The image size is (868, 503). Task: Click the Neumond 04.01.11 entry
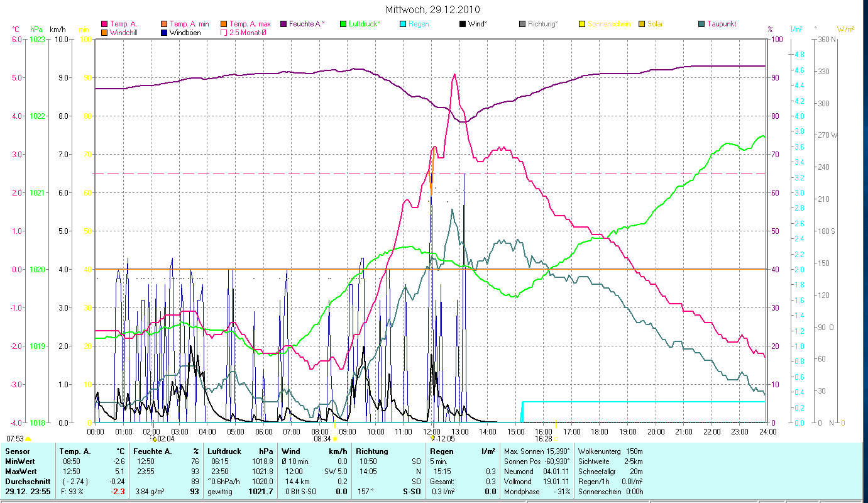(x=537, y=472)
